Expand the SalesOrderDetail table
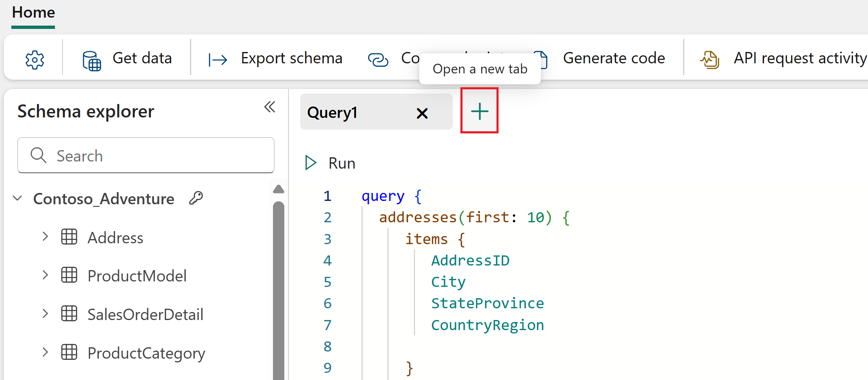This screenshot has width=868, height=380. [45, 314]
